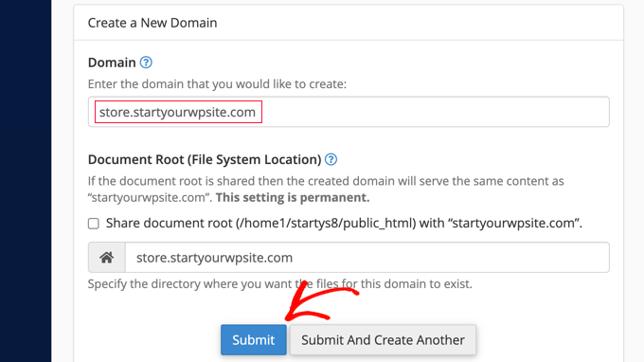The width and height of the screenshot is (644, 362).
Task: Focus the Domain input field
Action: tap(349, 112)
